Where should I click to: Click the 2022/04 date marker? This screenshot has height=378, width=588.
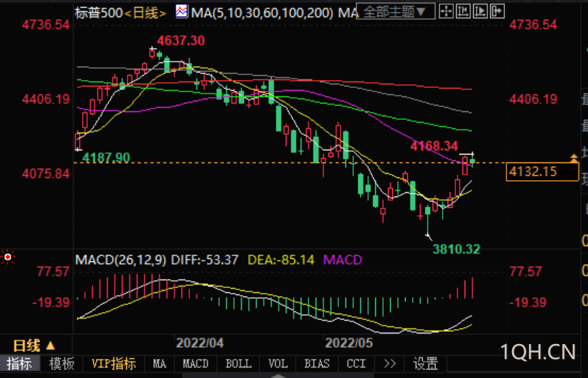[200, 343]
